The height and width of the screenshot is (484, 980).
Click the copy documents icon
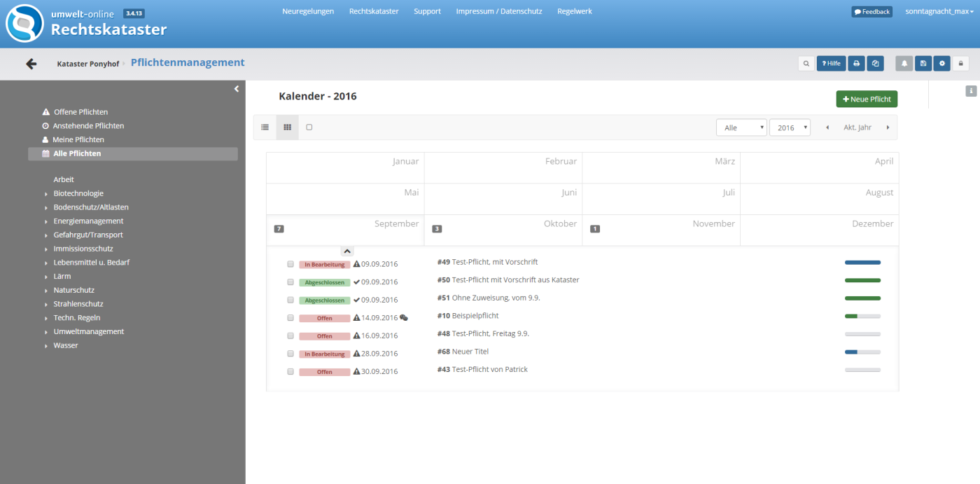coord(876,64)
